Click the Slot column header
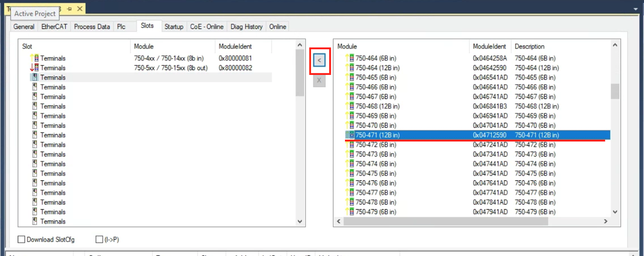The width and height of the screenshot is (644, 256). tap(74, 46)
